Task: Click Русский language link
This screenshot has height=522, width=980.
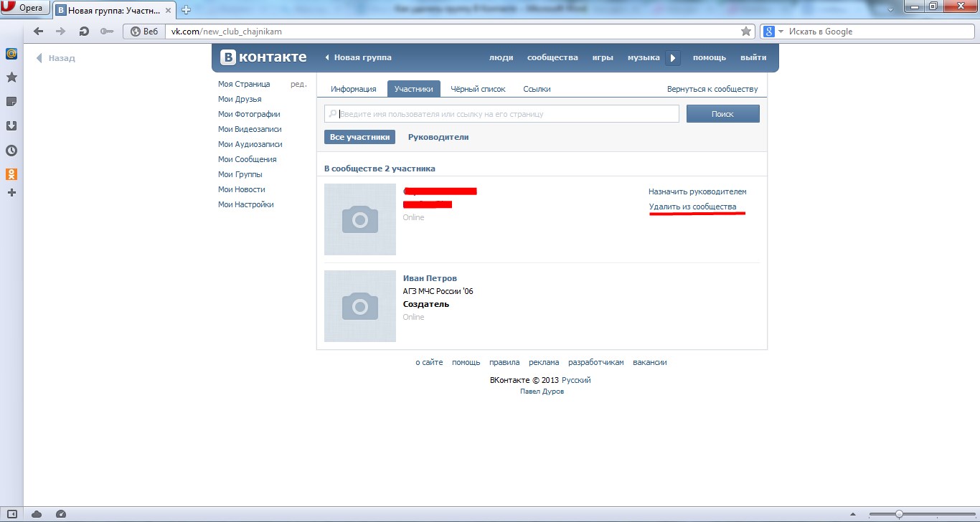Action: [576, 380]
